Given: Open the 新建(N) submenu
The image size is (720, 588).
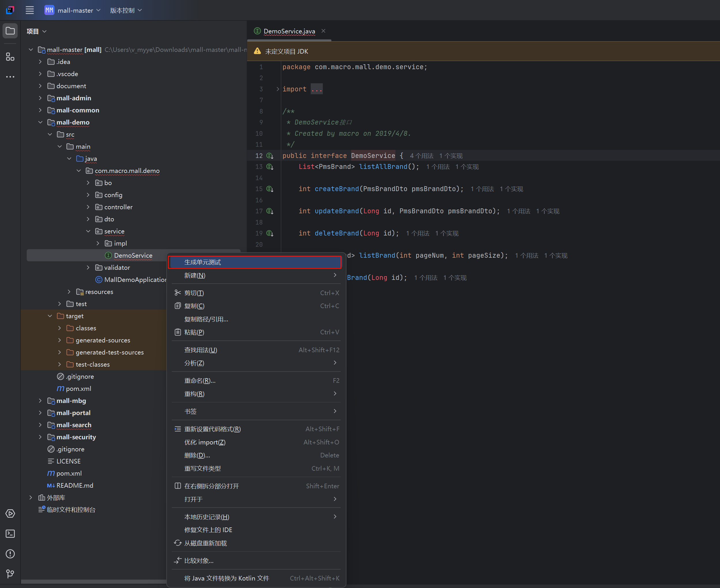Looking at the screenshot, I should point(256,275).
